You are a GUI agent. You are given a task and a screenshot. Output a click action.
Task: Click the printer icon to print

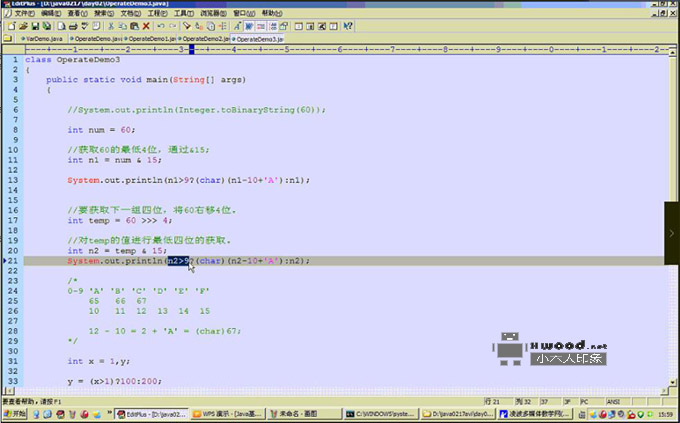(73, 26)
